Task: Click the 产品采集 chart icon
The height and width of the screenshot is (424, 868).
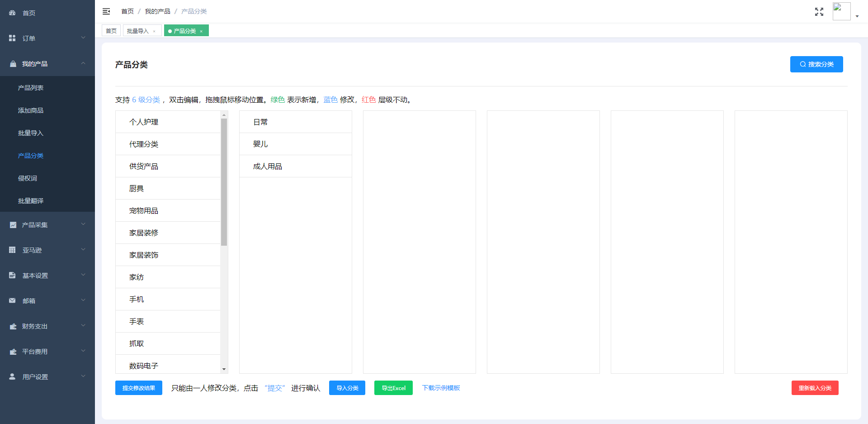Action: [x=13, y=225]
